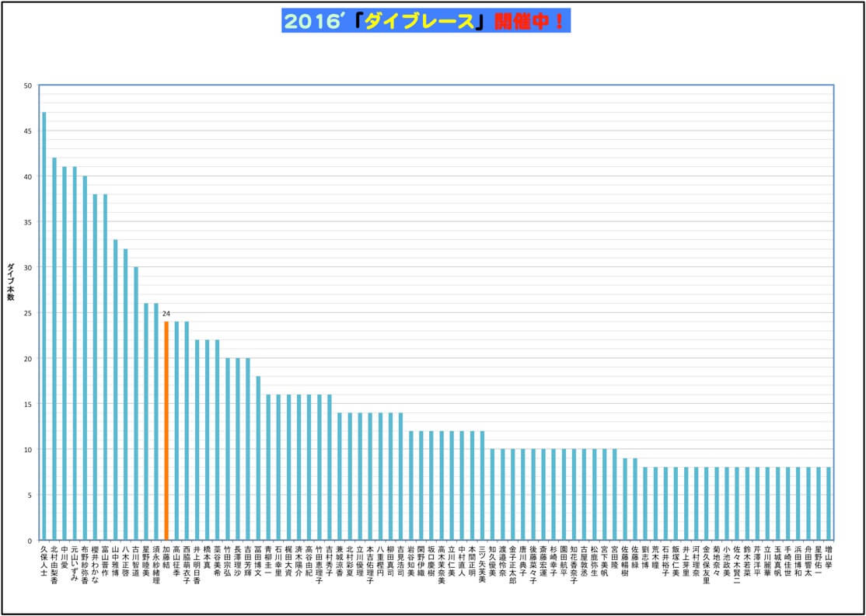Select the x-axis name '青柳圭一'
Viewport: 866px width, 616px height.
[x=268, y=560]
